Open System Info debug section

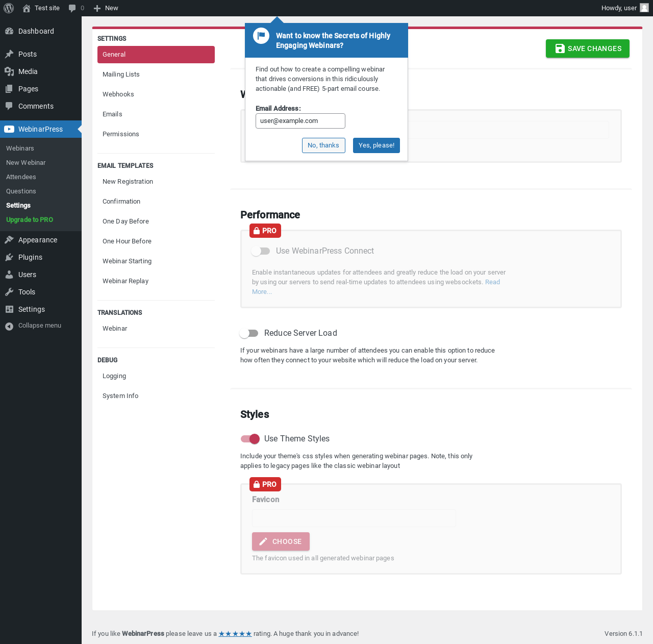coord(156,396)
